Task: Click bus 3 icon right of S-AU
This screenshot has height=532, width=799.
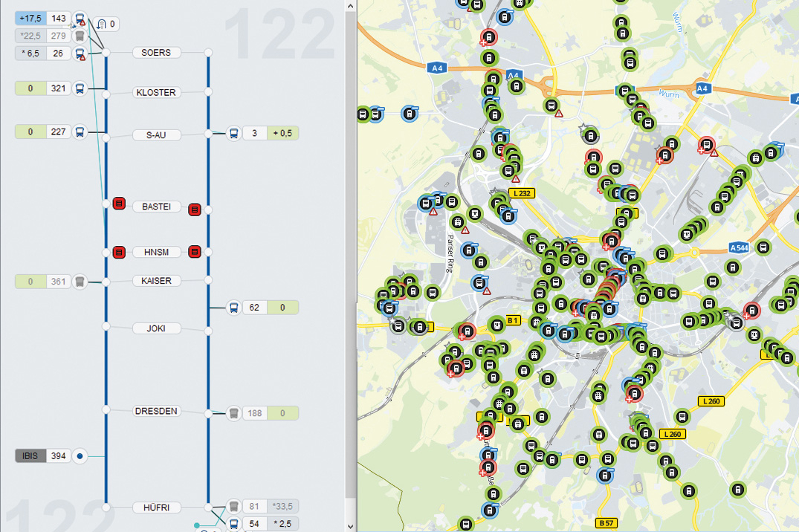Action: (x=233, y=132)
